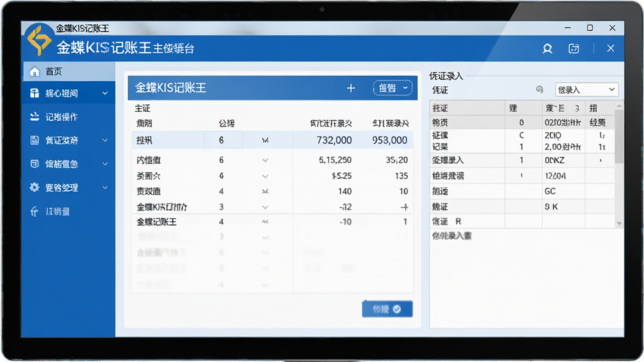The height and width of the screenshot is (362, 644).
Task: Select the 9 K cell in the voucher table
Action: tap(563, 207)
